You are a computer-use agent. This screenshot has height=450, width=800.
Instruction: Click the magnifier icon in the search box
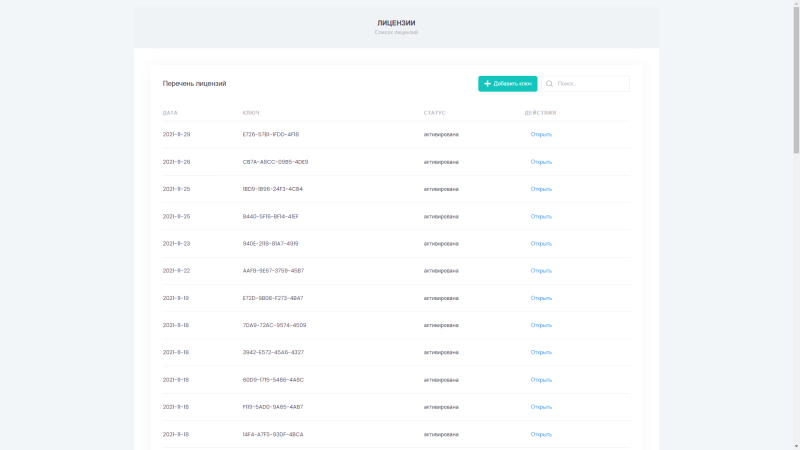[x=549, y=84]
